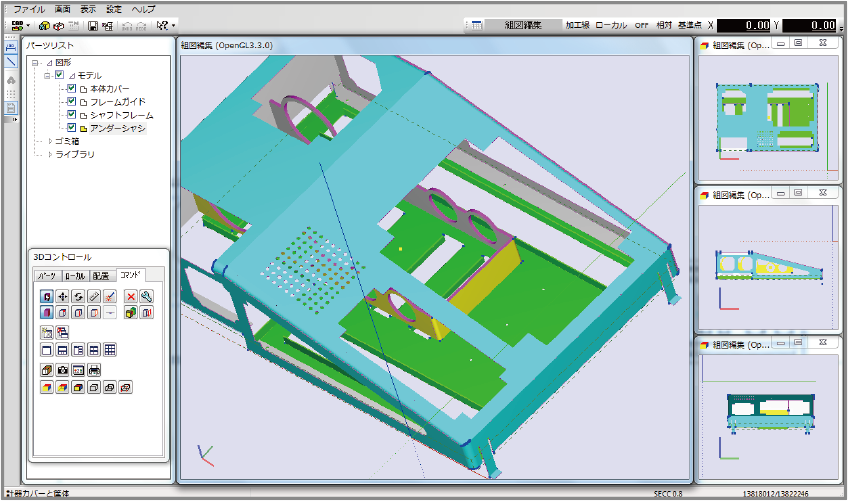Click the wrench settings command icon
The image size is (848, 501).
[146, 296]
